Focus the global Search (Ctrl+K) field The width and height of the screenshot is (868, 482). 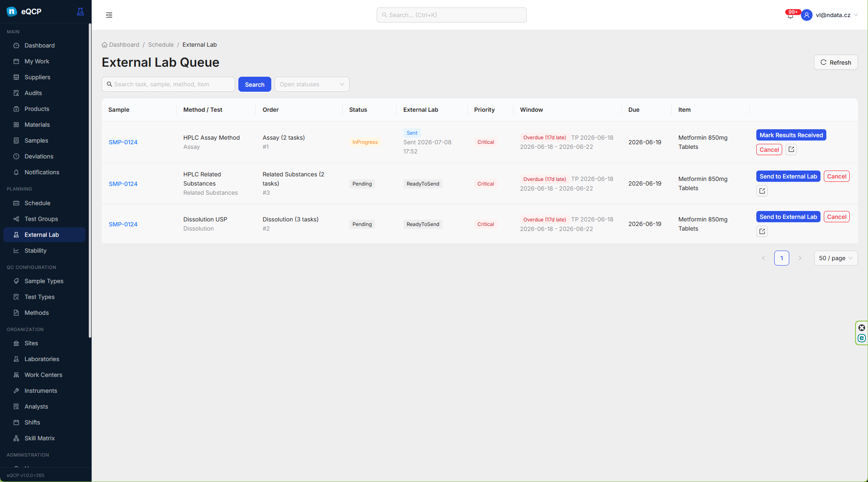[451, 15]
